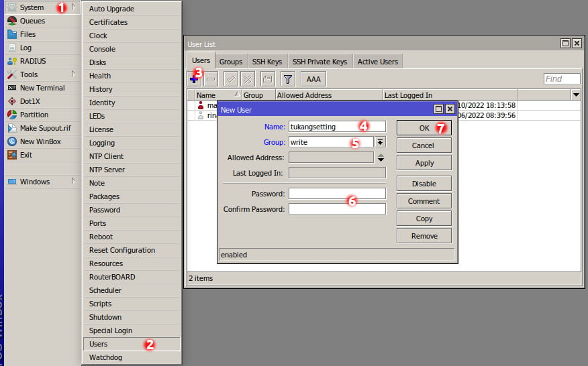Open the Group dropdown in New User
The width and height of the screenshot is (588, 366).
[380, 142]
